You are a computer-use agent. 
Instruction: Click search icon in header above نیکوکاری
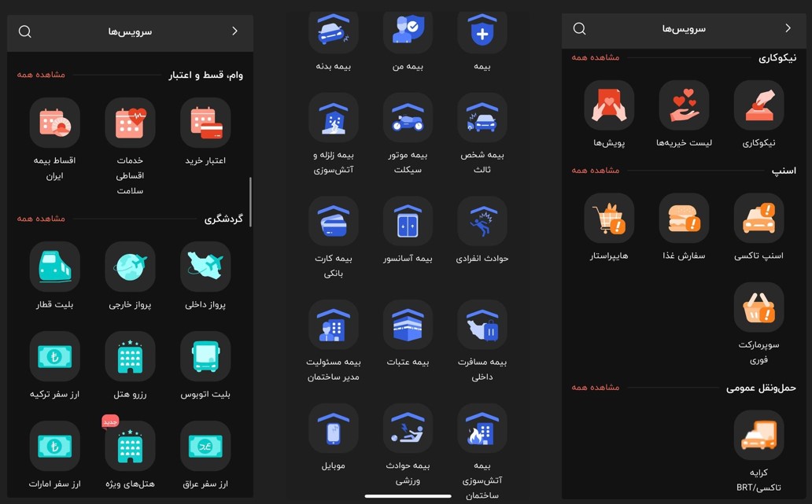580,29
